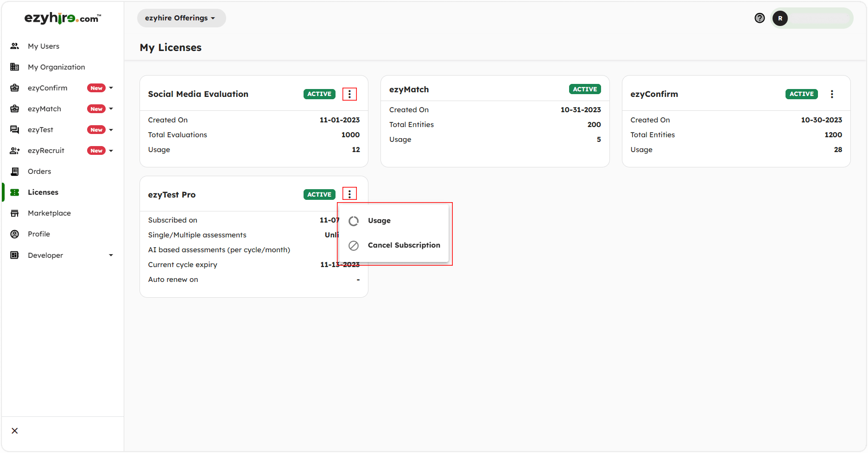Viewport: 868px width, 453px height.
Task: Click the 11-01-2023 created date
Action: click(340, 120)
